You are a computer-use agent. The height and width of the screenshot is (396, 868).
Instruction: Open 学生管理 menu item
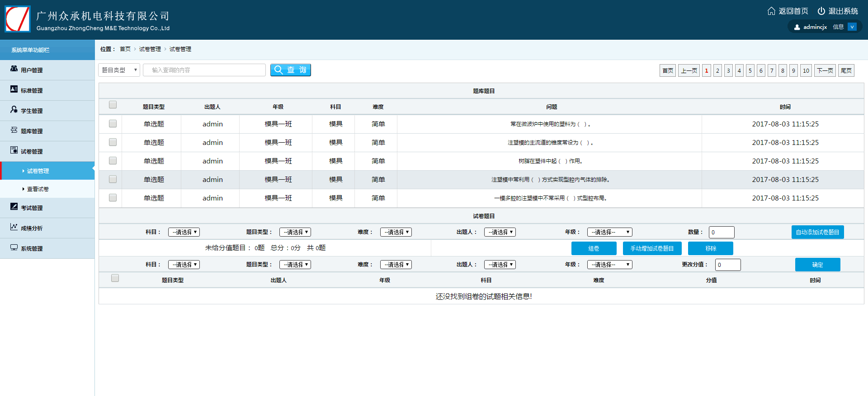click(x=47, y=111)
